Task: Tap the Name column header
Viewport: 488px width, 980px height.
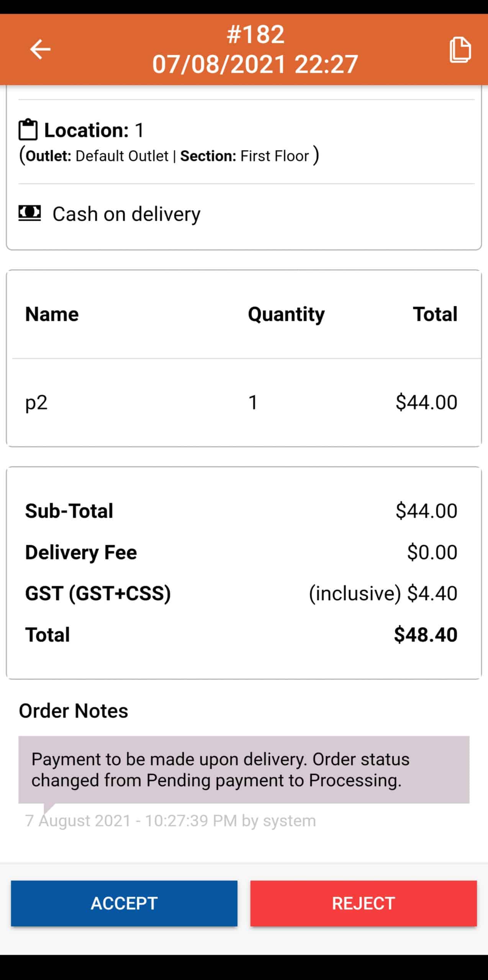Action: coord(52,314)
